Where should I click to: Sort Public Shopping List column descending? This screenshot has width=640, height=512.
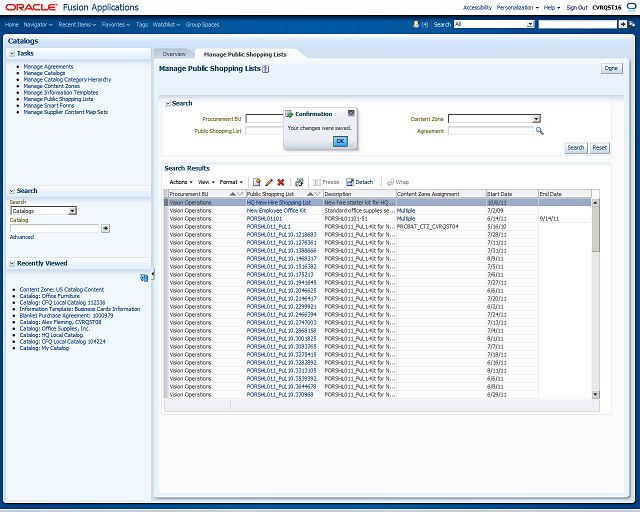pyautogui.click(x=317, y=194)
